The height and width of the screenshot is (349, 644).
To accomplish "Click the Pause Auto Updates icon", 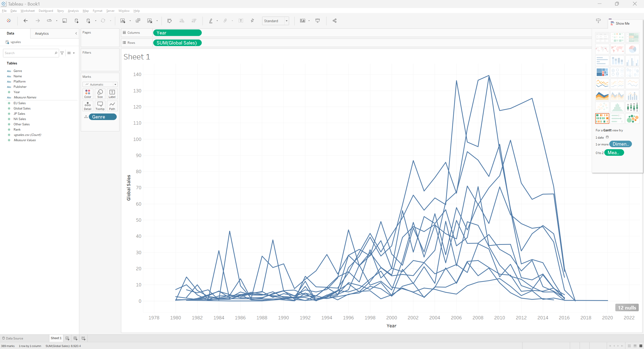I will tap(88, 21).
